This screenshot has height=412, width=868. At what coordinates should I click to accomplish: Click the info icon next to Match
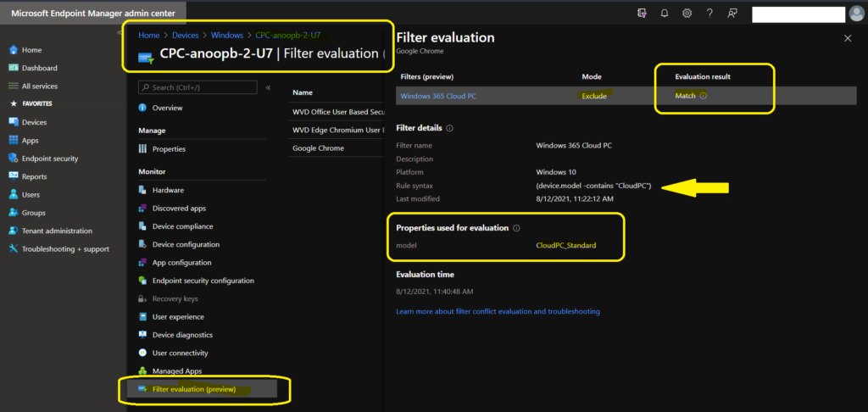[x=703, y=96]
